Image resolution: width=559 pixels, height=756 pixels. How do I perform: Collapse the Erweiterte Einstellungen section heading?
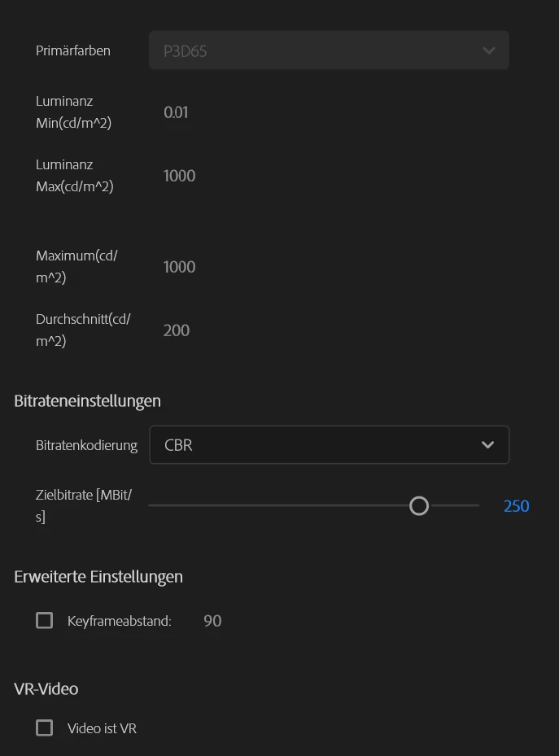(x=98, y=577)
